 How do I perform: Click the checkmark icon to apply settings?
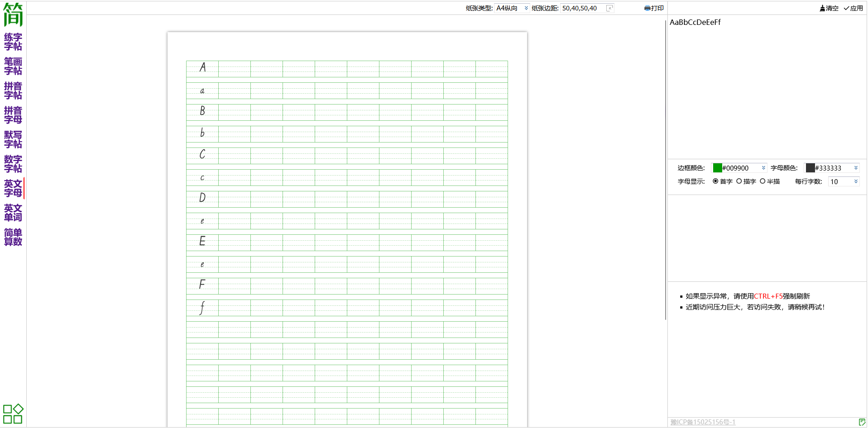[x=846, y=8]
